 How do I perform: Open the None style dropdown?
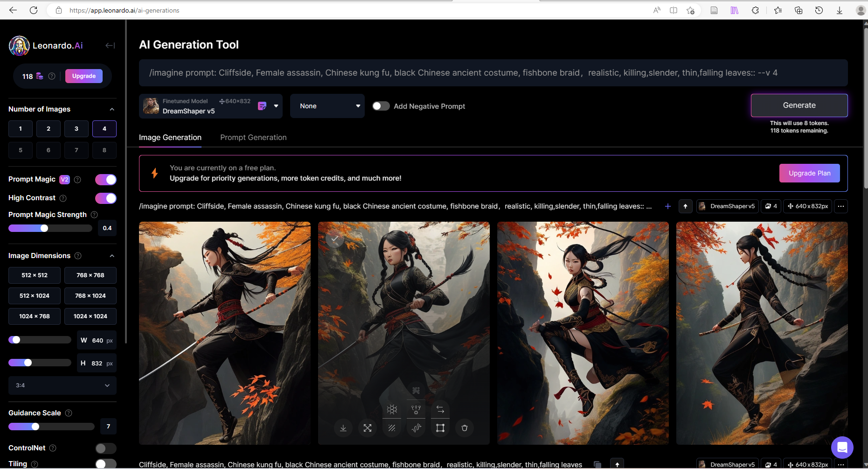point(327,106)
